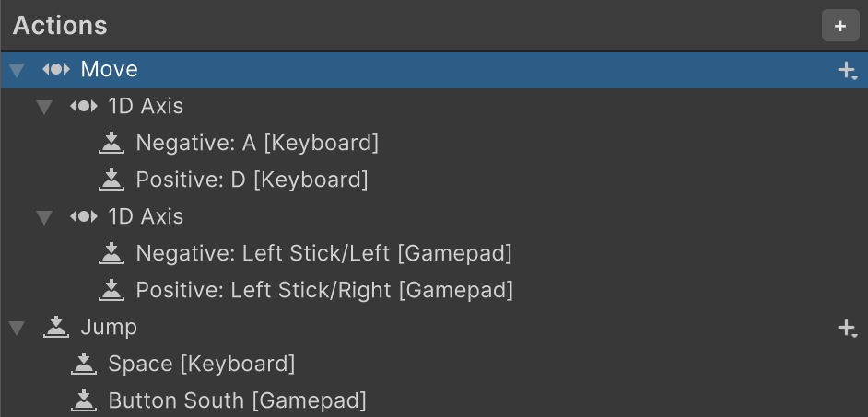The image size is (868, 417).
Task: Collapse the gamepad 1D Axis composite
Action: (44, 217)
